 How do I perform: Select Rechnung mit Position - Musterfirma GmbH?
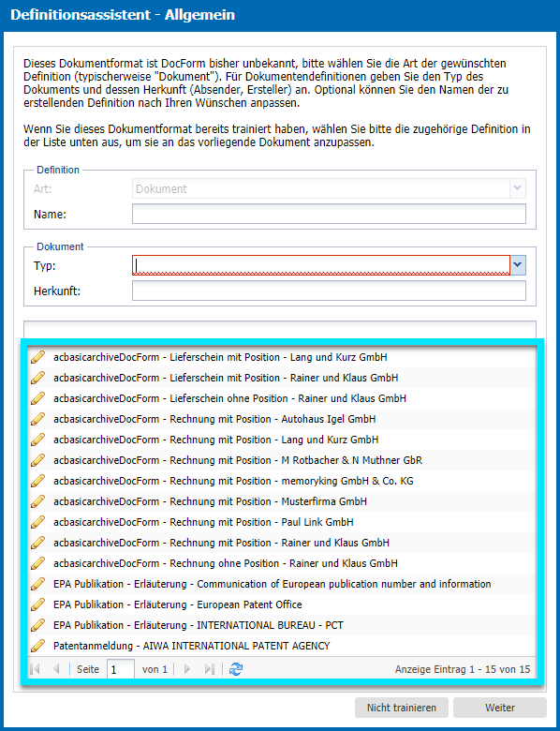click(281, 501)
